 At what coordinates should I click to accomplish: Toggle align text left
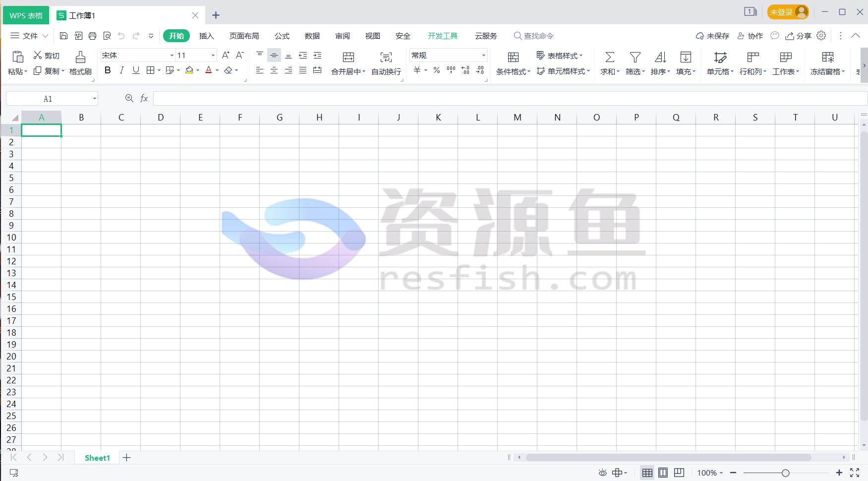tap(259, 70)
